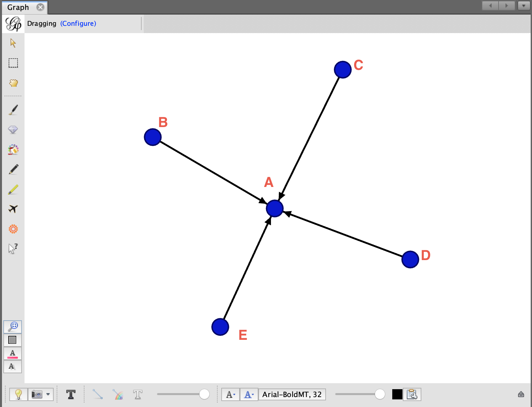Toggle show edges line button
This screenshot has width=532, height=407.
pos(98,394)
